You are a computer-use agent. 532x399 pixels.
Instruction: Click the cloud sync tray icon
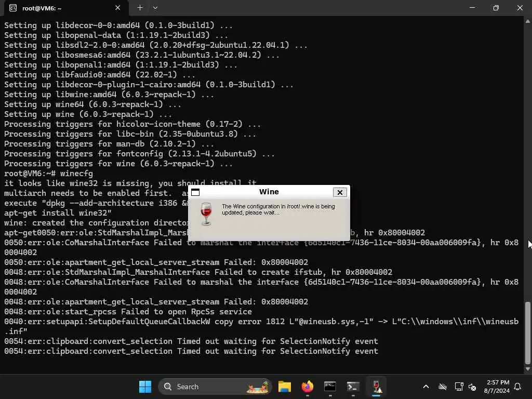click(443, 387)
